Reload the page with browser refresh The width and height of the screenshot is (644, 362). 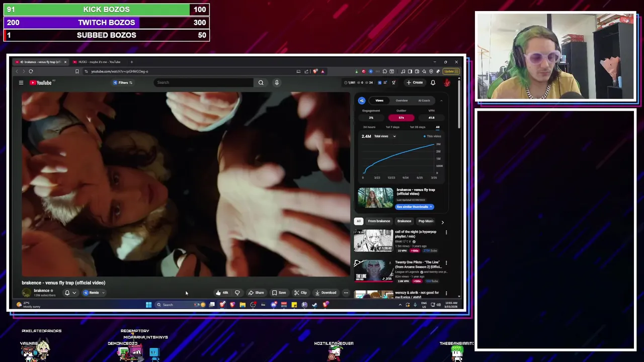pos(31,71)
